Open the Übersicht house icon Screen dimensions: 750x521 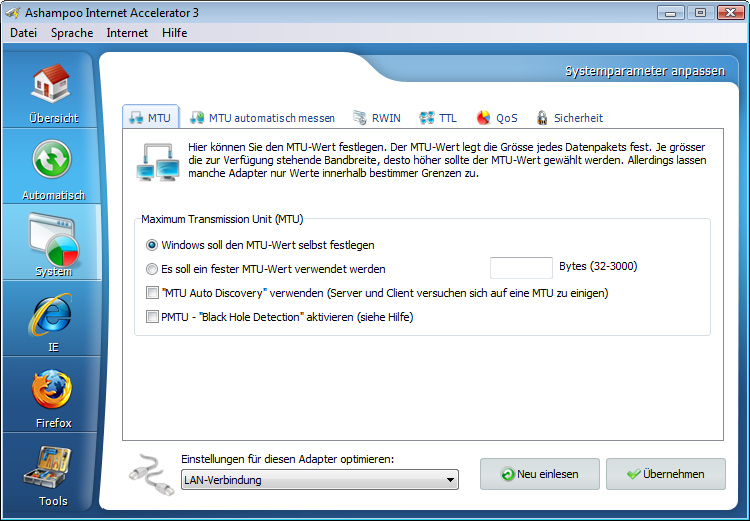coord(53,88)
